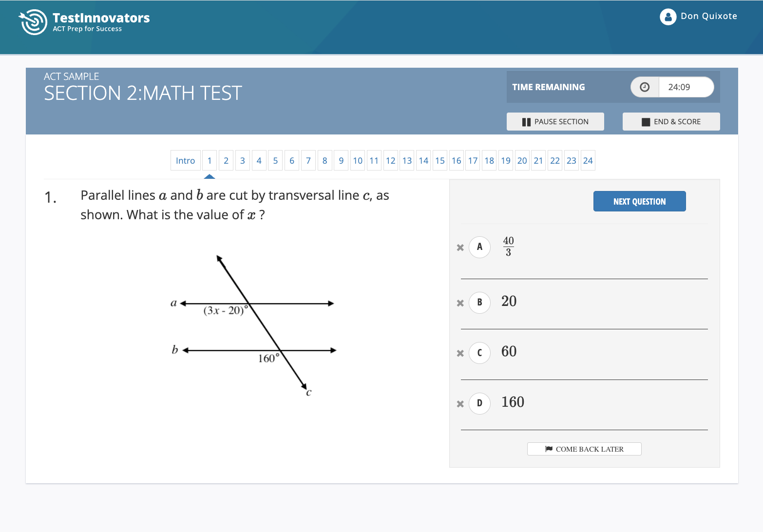Eliminate answer D using its X icon

tap(460, 404)
